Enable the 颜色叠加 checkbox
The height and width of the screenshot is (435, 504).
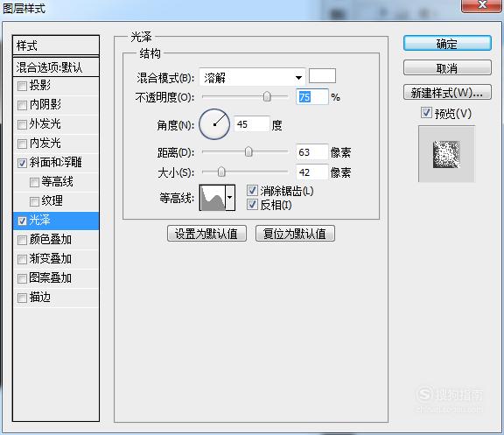tap(22, 240)
